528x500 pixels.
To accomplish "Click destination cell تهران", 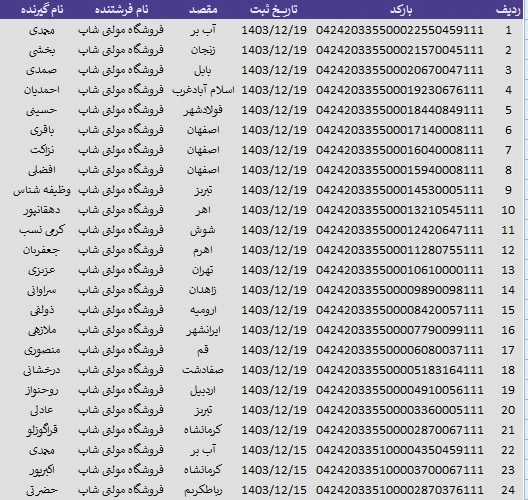I will point(203,270).
